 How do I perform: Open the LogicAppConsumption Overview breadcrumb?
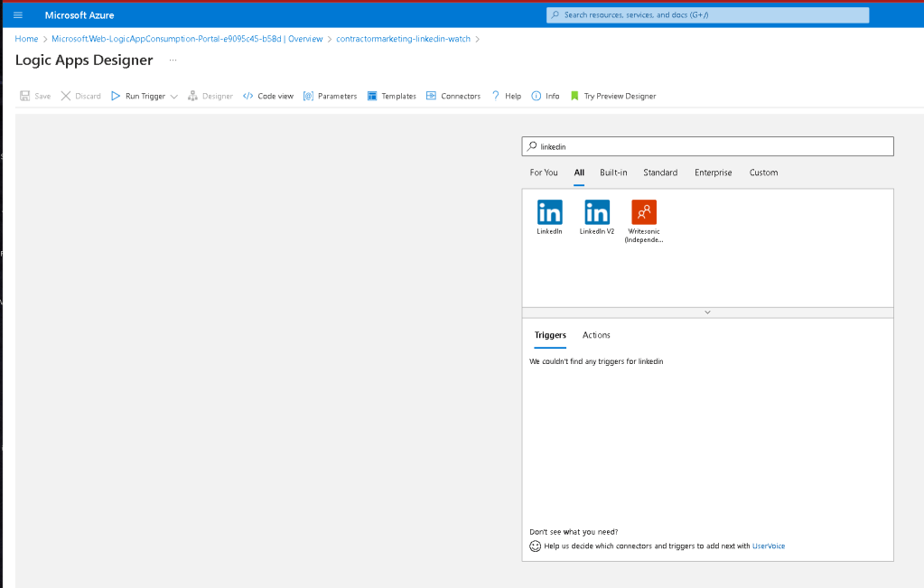(x=187, y=39)
